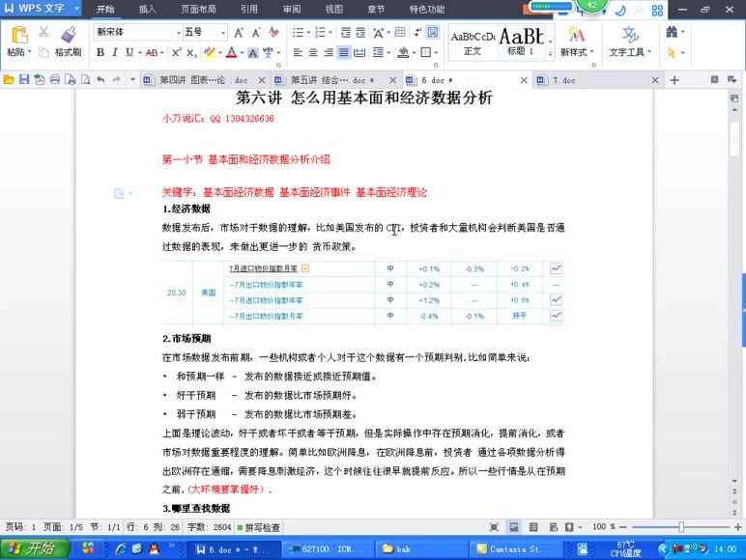Click the decrease indent icon

coord(346,32)
